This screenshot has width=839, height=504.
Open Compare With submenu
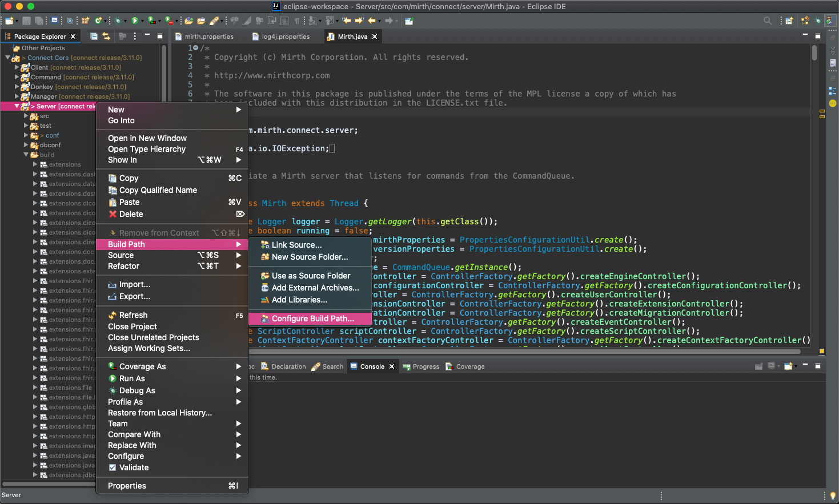coord(172,434)
